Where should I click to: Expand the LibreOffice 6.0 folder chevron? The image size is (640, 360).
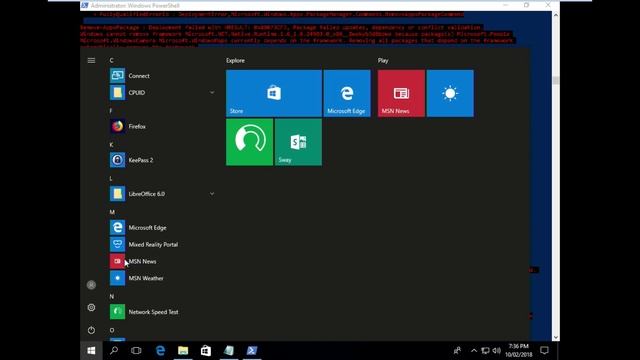tap(212, 194)
